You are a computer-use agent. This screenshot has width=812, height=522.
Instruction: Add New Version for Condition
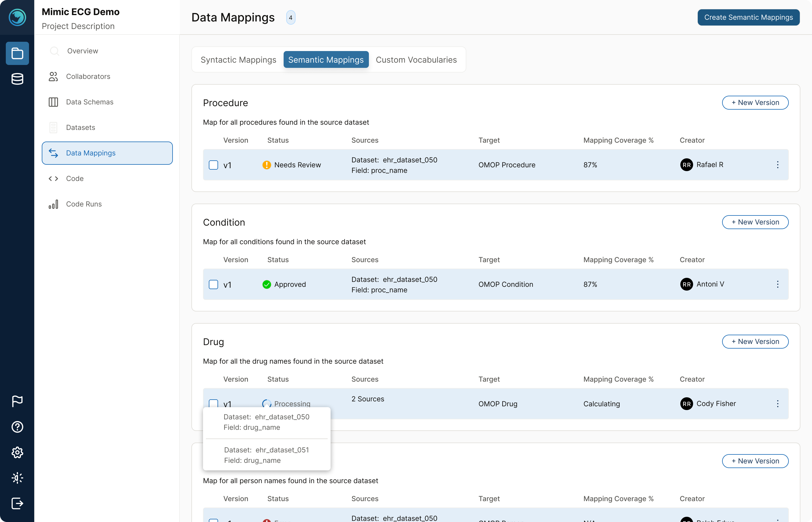[755, 222]
